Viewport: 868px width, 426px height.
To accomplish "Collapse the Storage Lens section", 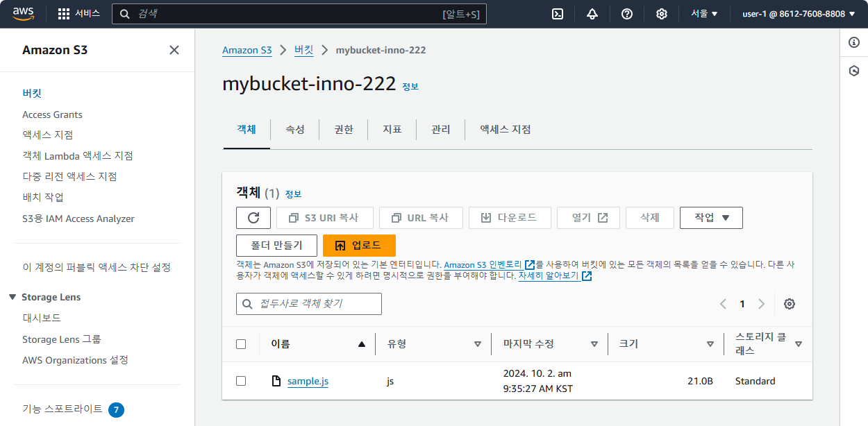I will tap(12, 297).
